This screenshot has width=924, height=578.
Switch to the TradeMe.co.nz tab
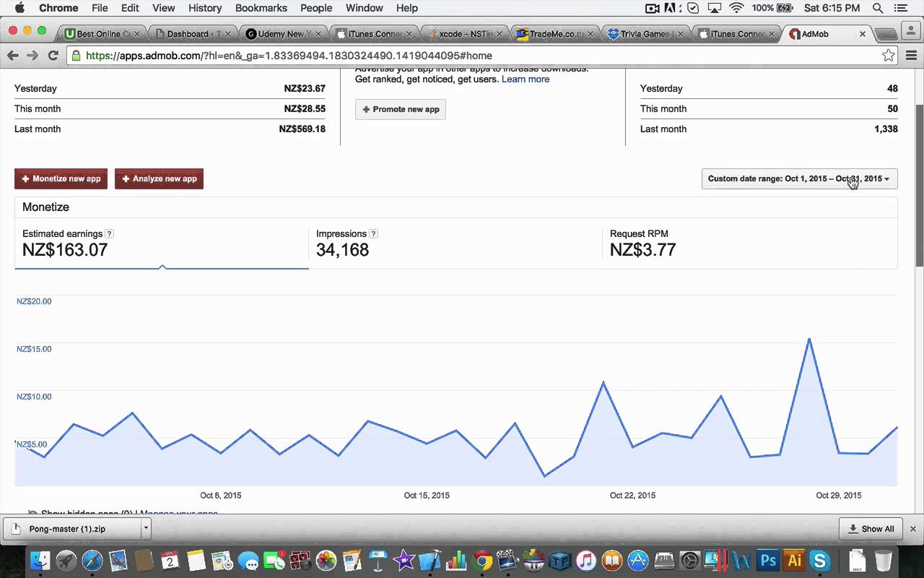click(x=554, y=34)
